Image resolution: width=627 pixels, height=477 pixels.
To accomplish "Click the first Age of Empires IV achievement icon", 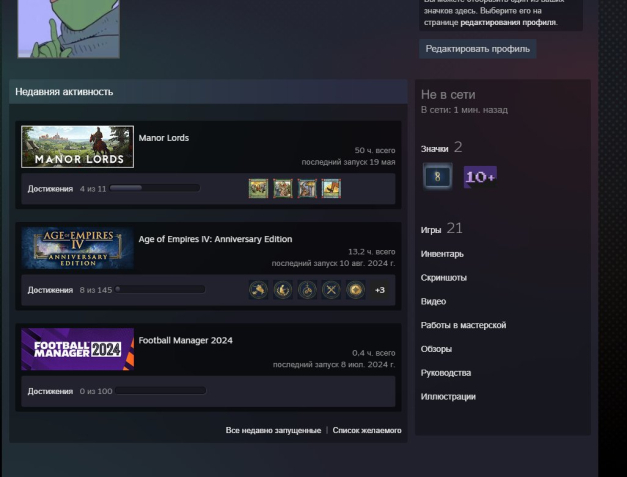I will (x=258, y=290).
